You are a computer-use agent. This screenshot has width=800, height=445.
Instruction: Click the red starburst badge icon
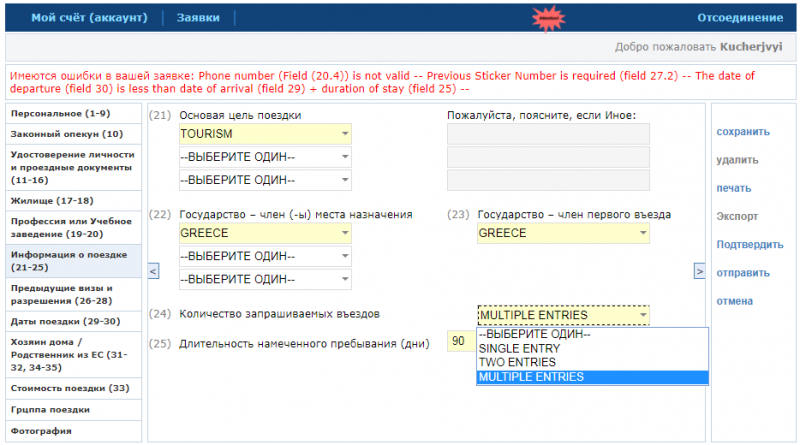coord(546,17)
